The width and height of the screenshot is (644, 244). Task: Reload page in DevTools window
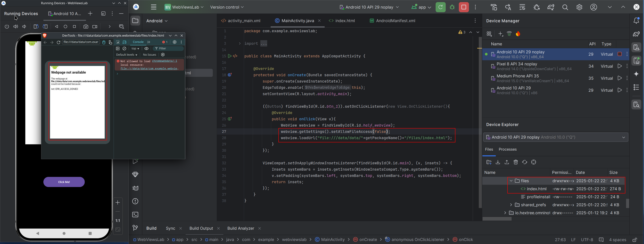coord(58,42)
